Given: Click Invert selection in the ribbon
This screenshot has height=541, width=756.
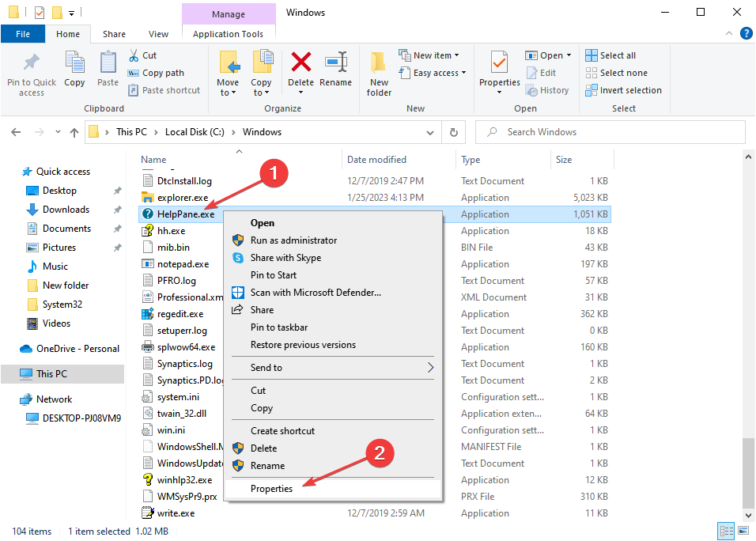Looking at the screenshot, I should point(623,90).
